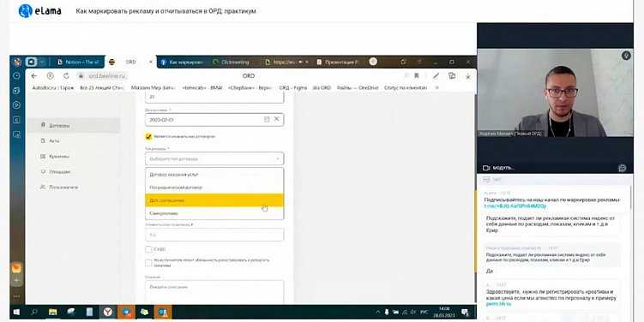Click the contract amount field under dropdown
The height and width of the screenshot is (322, 644).
pos(214,235)
